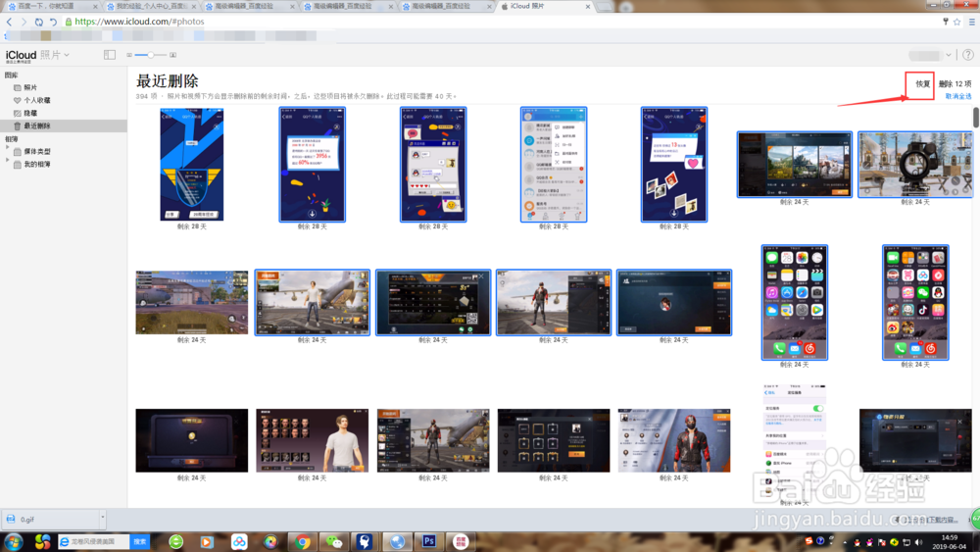Click the taskbar search input field

click(x=94, y=541)
